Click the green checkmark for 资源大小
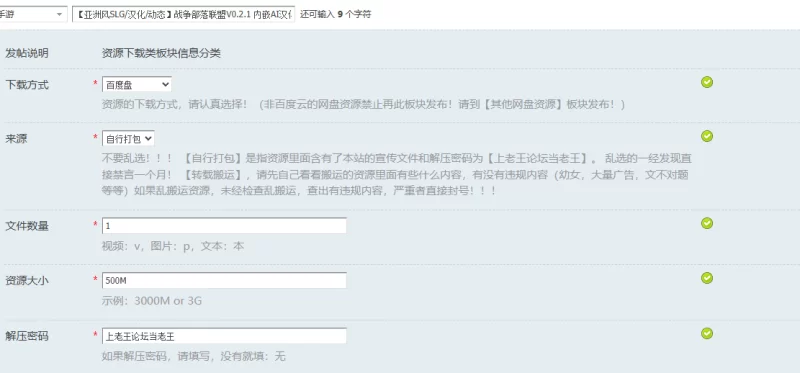This screenshot has width=800, height=373. (707, 278)
